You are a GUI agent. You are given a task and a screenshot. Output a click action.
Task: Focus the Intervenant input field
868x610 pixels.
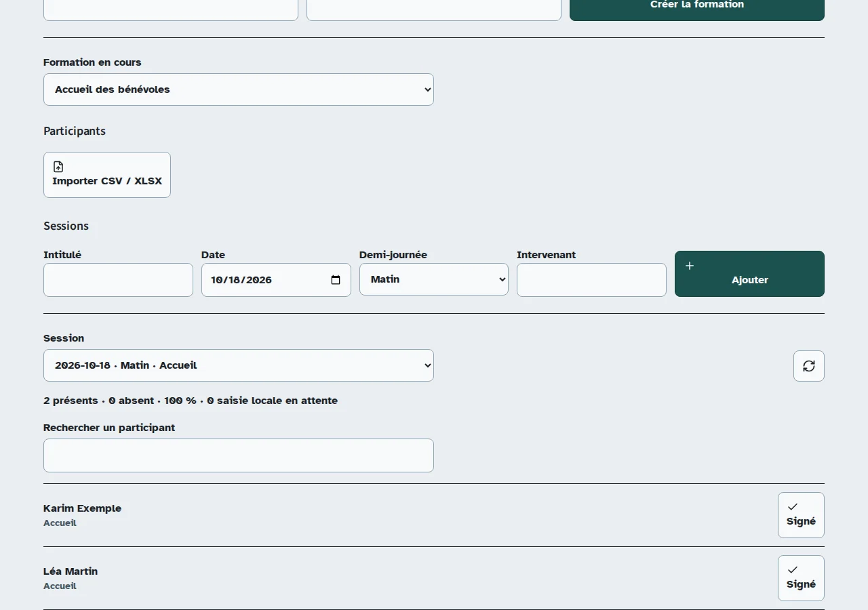[591, 280]
